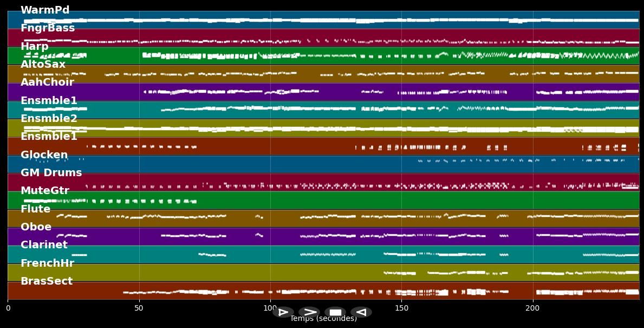The height and width of the screenshot is (328, 644).
Task: Click the BrasSect track label
Action: click(47, 281)
